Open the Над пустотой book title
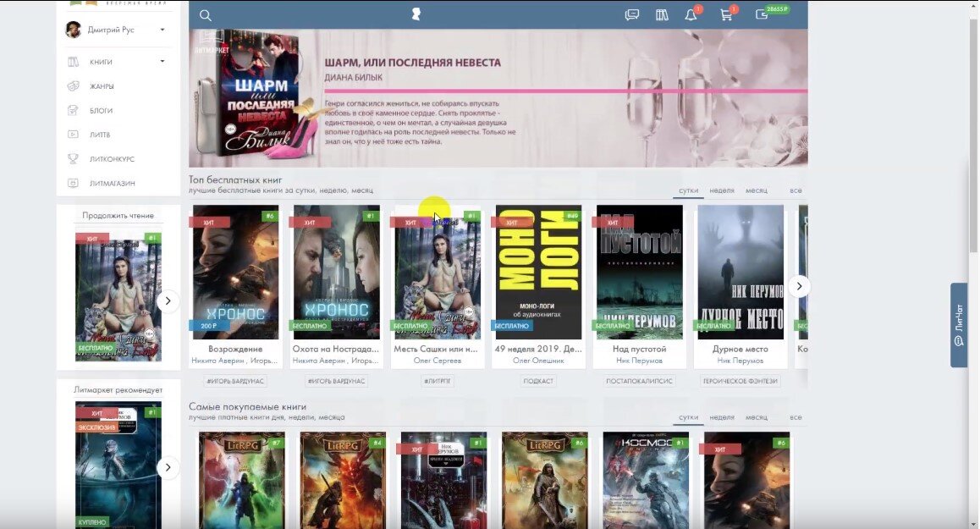 [640, 349]
